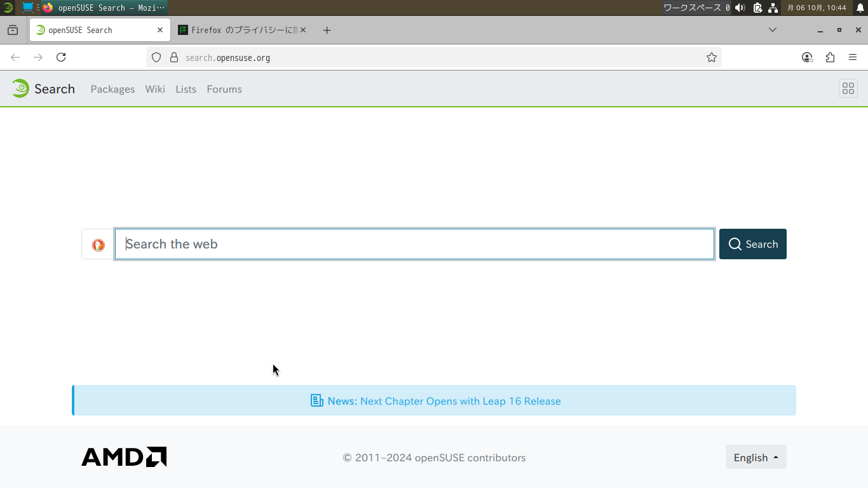Expand the list all tabs chevron
This screenshot has width=868, height=488.
click(x=773, y=30)
